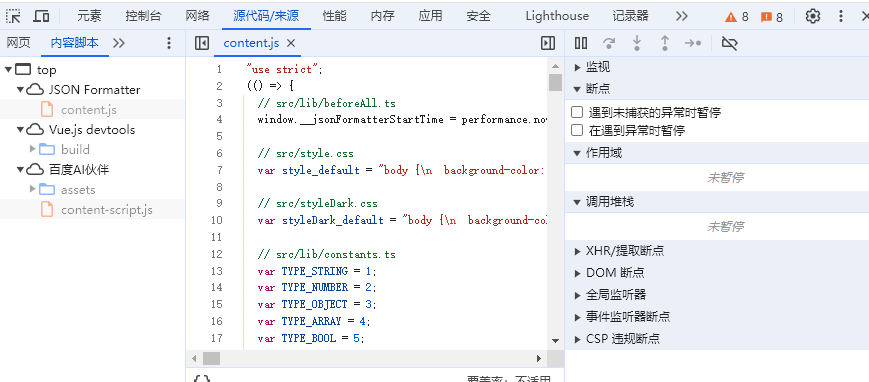
Task: Expand the build folder
Action: pyautogui.click(x=33, y=149)
